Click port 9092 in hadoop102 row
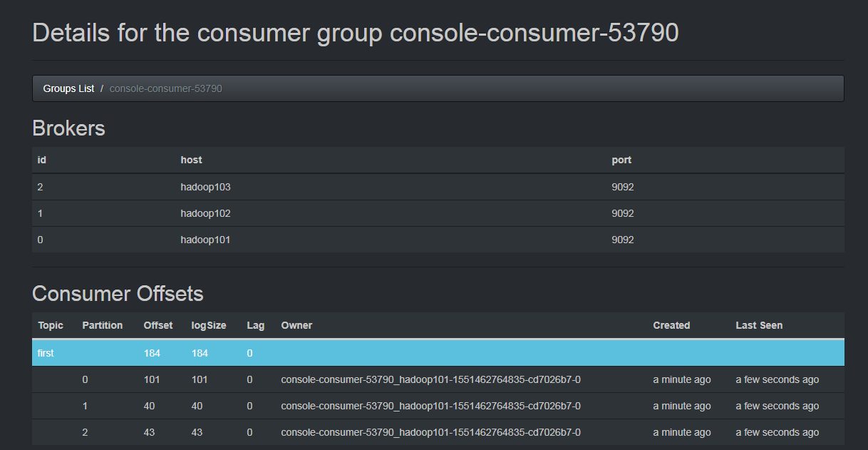 pos(623,213)
